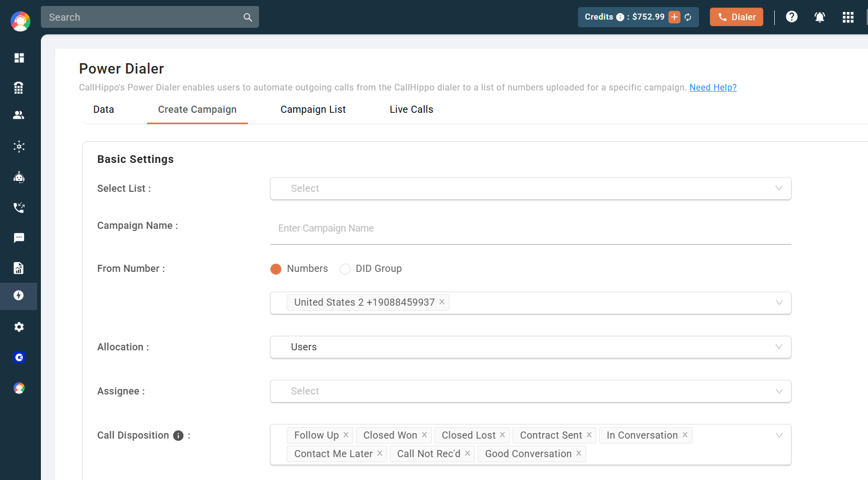
Task: Remove the Closed Won disposition tag
Action: pos(424,435)
